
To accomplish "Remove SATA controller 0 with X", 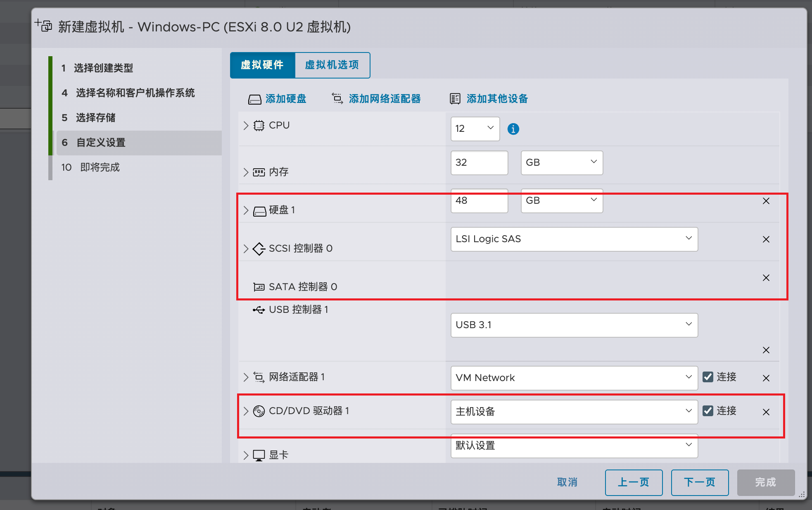I will (766, 278).
